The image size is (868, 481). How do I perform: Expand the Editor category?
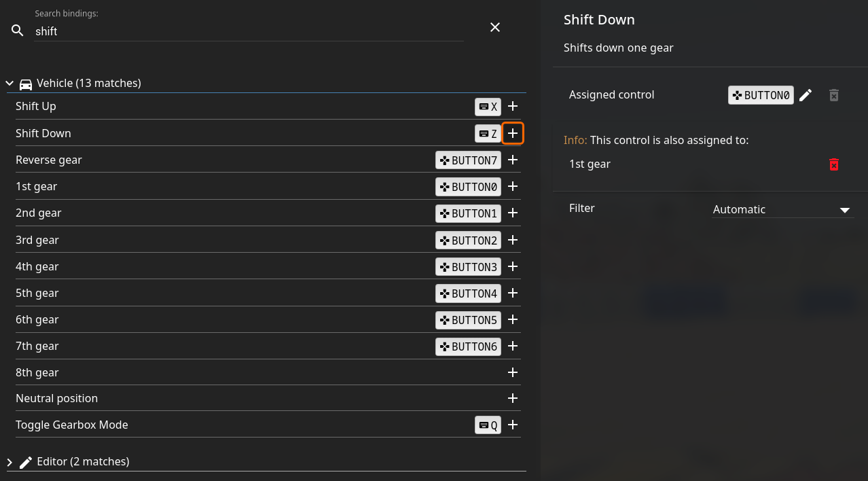click(x=10, y=462)
